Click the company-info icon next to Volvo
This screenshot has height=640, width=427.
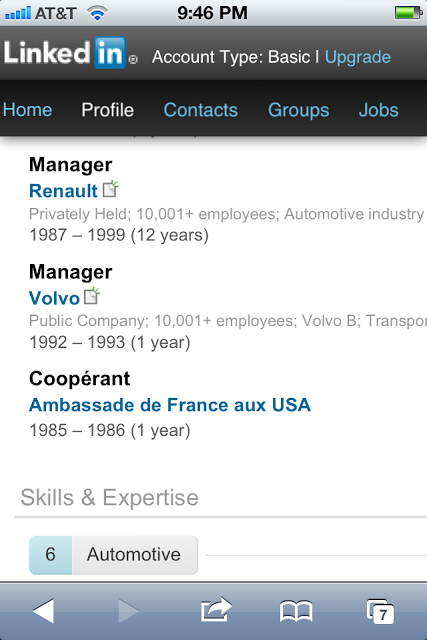coord(92,296)
